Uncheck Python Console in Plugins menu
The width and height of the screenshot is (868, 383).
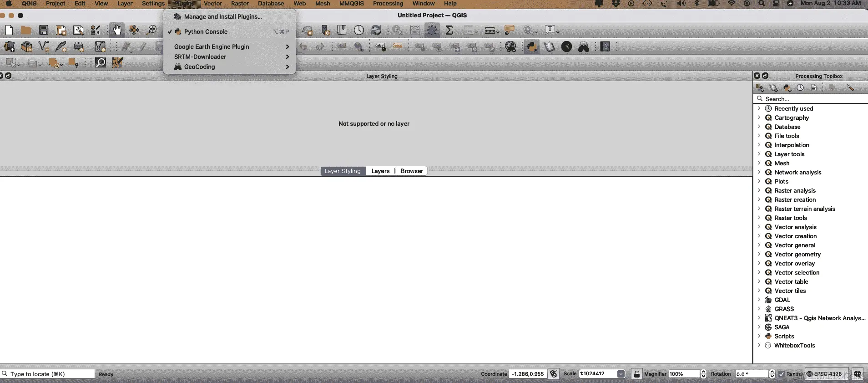tap(229, 31)
